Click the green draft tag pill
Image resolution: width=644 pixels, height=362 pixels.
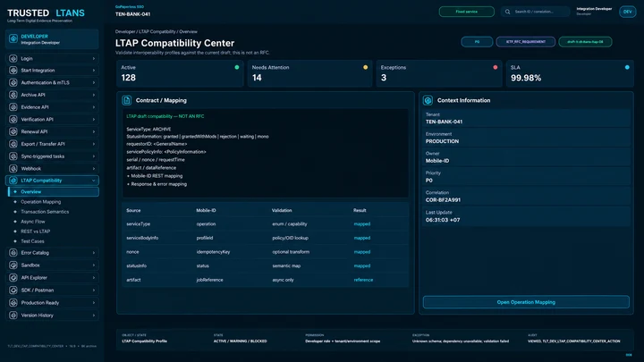pos(585,42)
